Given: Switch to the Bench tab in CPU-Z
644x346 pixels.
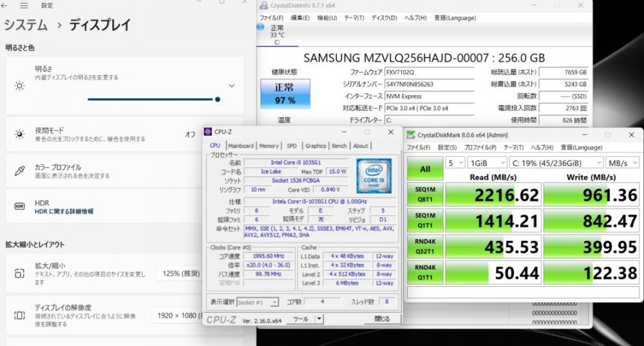Looking at the screenshot, I should pyautogui.click(x=339, y=146).
